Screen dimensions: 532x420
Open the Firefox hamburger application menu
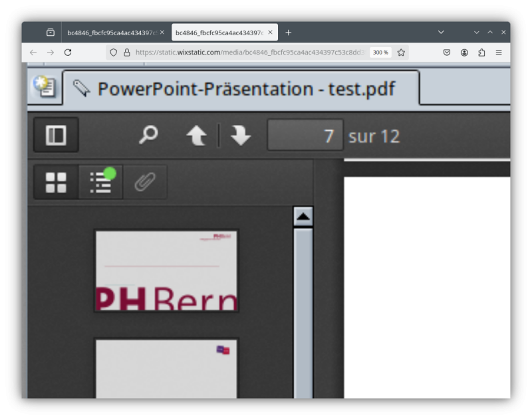tap(499, 52)
